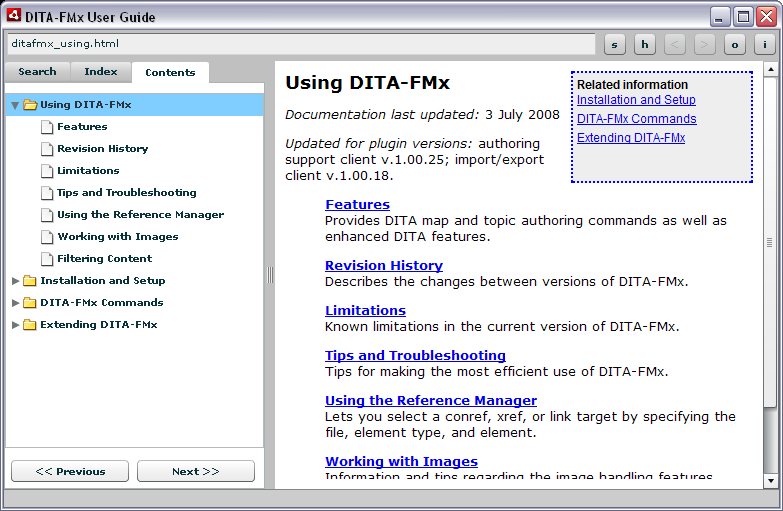Click the Using the Reference Manager page icon
This screenshot has width=783, height=511.
coord(47,215)
